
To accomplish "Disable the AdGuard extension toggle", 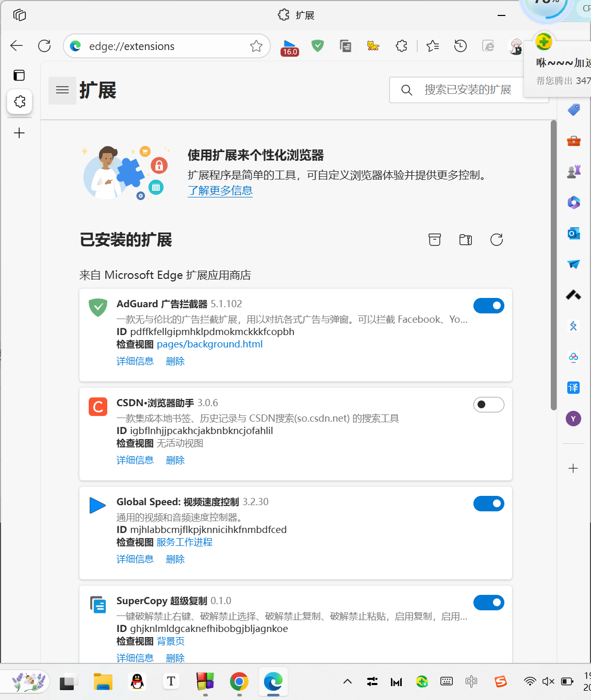I will pyautogui.click(x=488, y=306).
